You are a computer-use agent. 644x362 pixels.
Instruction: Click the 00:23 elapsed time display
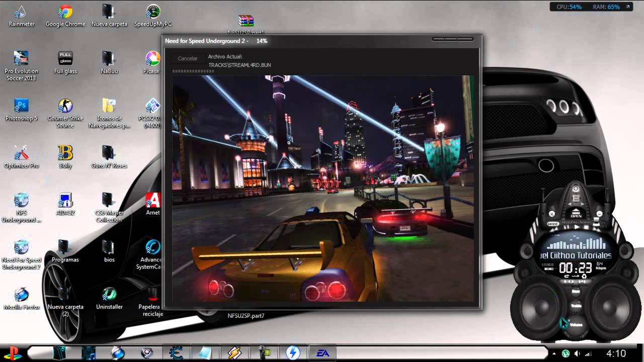[x=575, y=267]
